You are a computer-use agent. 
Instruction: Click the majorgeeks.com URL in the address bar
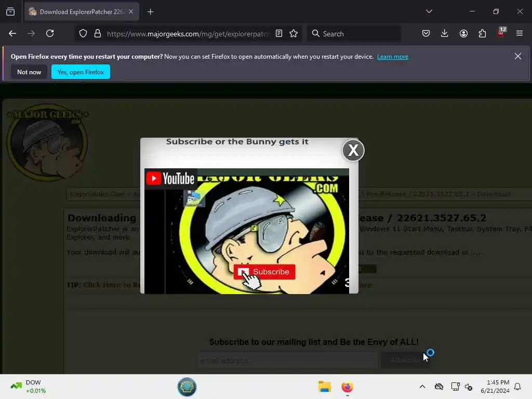(x=188, y=34)
